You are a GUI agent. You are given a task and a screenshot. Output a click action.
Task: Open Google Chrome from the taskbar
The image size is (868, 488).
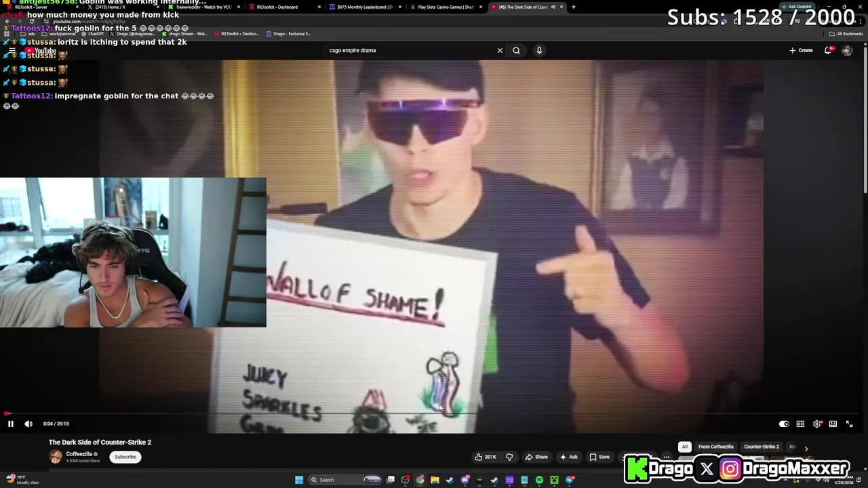pos(420,480)
